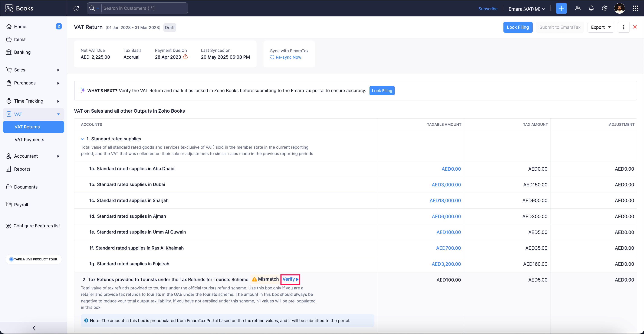This screenshot has width=644, height=334.
Task: Click the info icon in the note
Action: [x=86, y=321]
